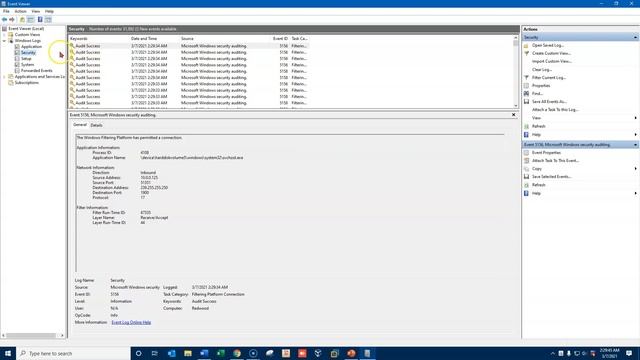The width and height of the screenshot is (640, 360).
Task: Select System log in tree
Action: pos(27,65)
